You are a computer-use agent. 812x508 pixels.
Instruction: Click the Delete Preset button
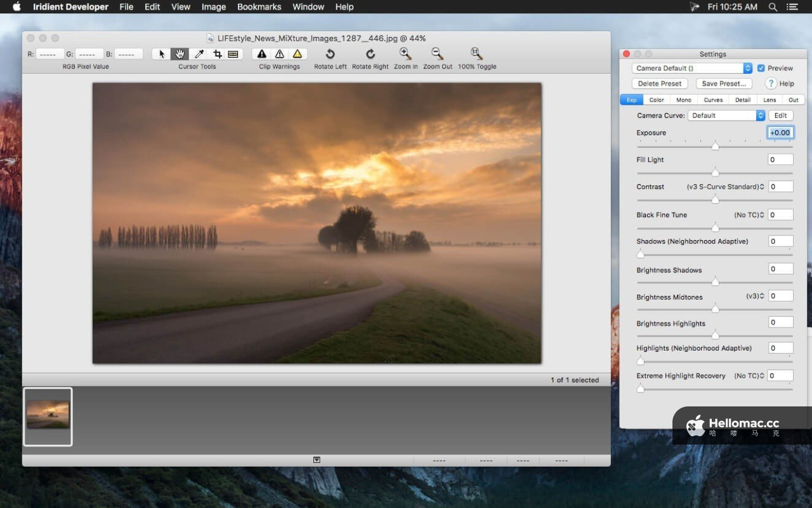point(660,83)
